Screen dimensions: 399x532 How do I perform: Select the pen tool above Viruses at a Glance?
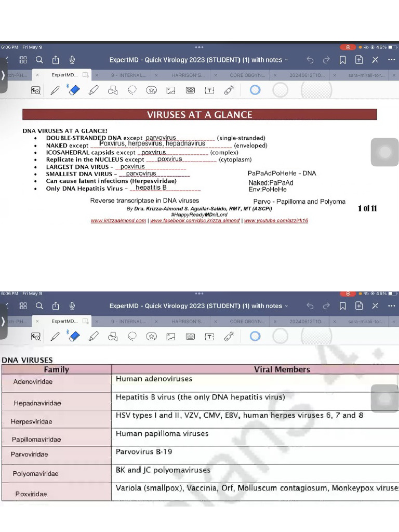[55, 90]
